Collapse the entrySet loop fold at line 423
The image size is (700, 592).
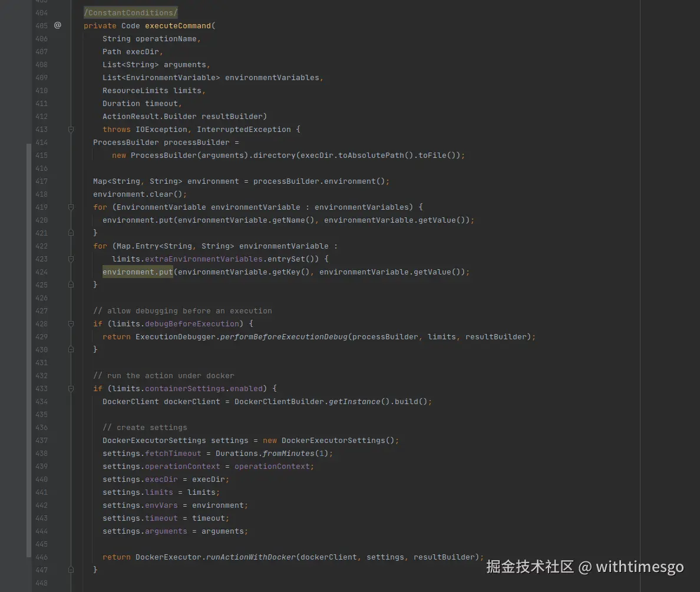click(71, 259)
